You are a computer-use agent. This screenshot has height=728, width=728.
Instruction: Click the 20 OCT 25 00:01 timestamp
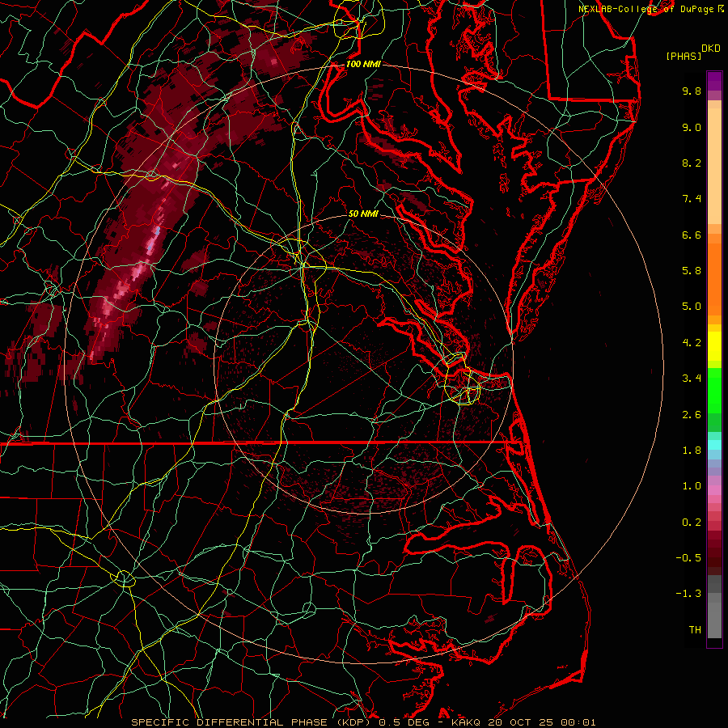(x=541, y=722)
